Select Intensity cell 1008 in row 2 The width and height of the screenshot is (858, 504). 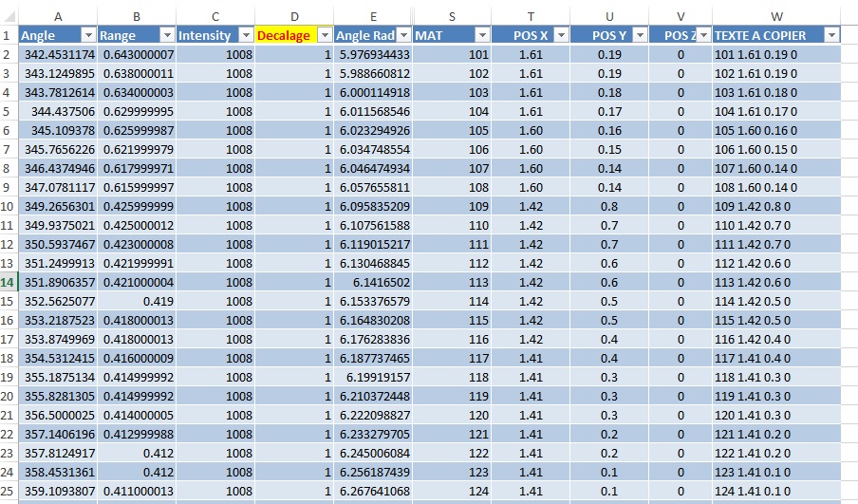coord(215,55)
